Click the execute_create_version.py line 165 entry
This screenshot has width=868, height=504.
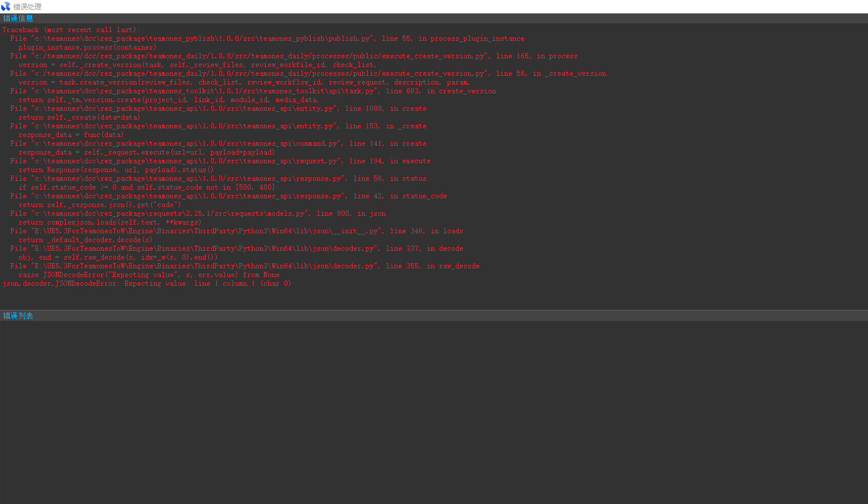(293, 56)
